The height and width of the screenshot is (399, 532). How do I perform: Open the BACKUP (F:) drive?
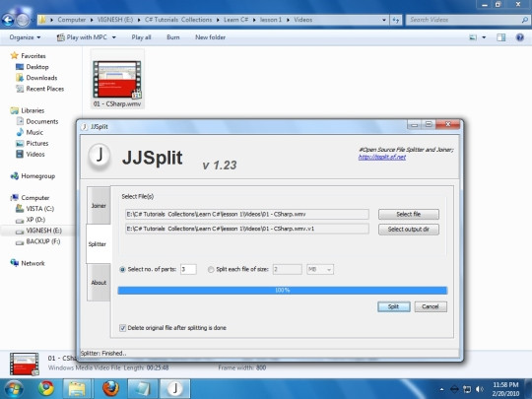[43, 241]
